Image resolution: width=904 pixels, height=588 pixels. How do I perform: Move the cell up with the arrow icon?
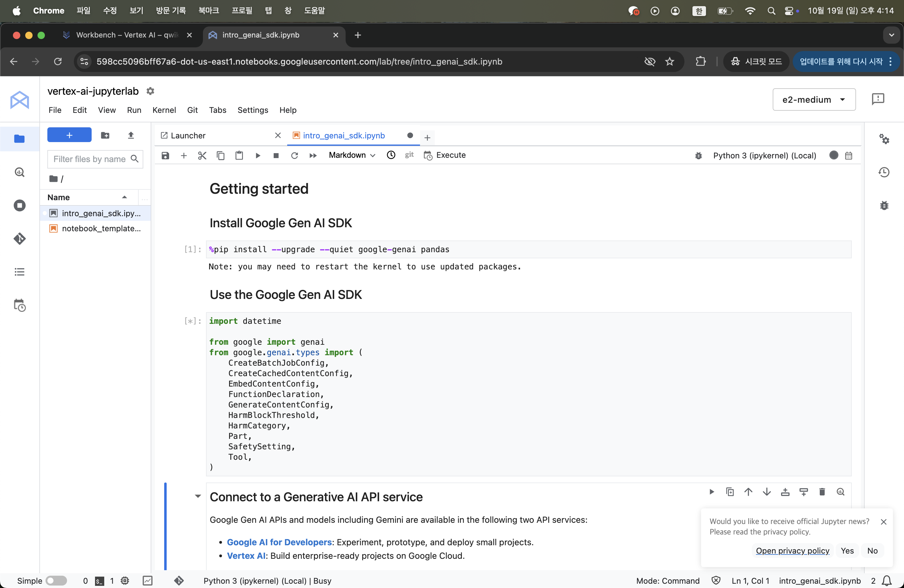coord(748,492)
